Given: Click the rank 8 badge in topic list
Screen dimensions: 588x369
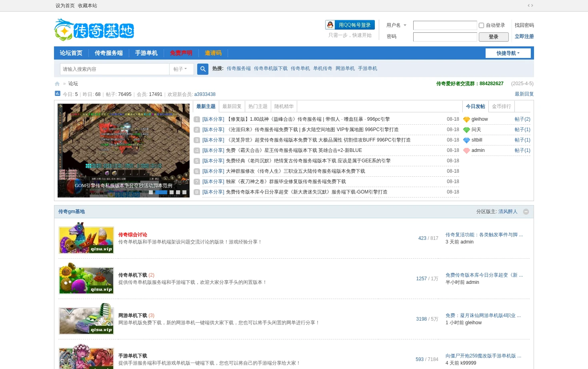Looking at the screenshot, I should click(x=197, y=192).
